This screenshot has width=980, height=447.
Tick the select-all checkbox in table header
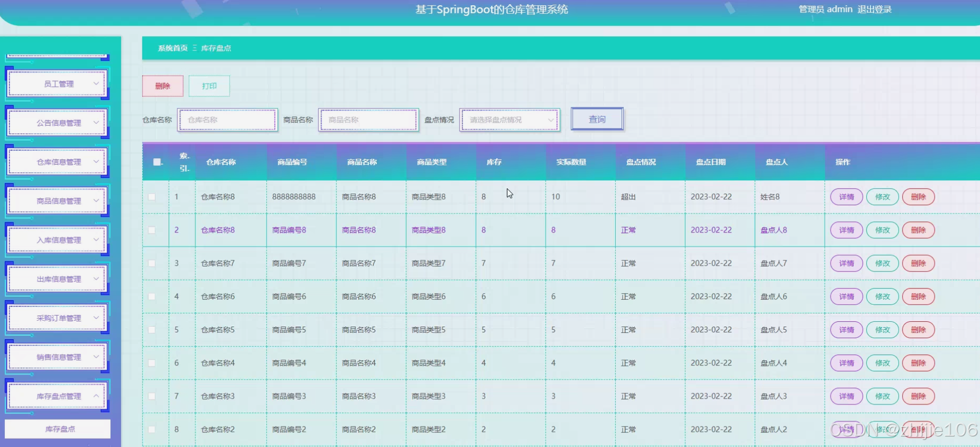[x=157, y=162]
